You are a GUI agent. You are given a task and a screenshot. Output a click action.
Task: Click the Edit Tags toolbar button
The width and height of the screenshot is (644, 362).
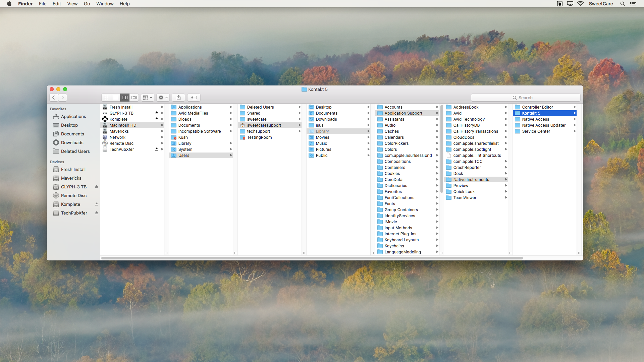coord(194,98)
